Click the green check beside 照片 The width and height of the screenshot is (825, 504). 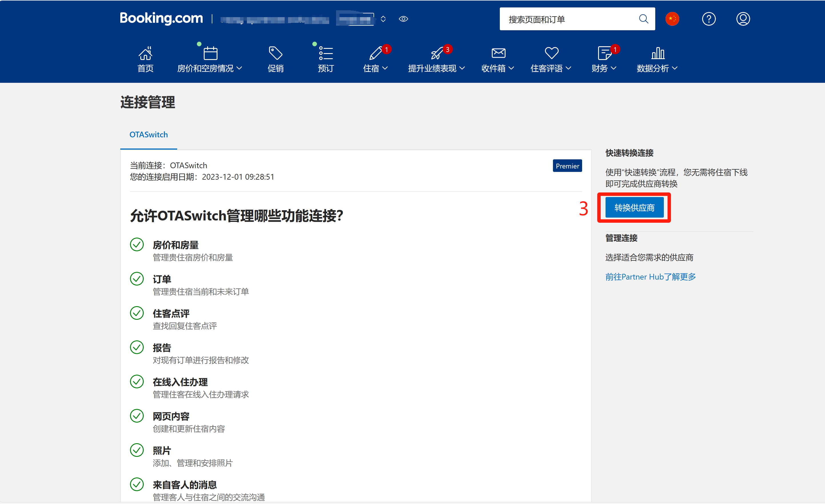tap(137, 450)
